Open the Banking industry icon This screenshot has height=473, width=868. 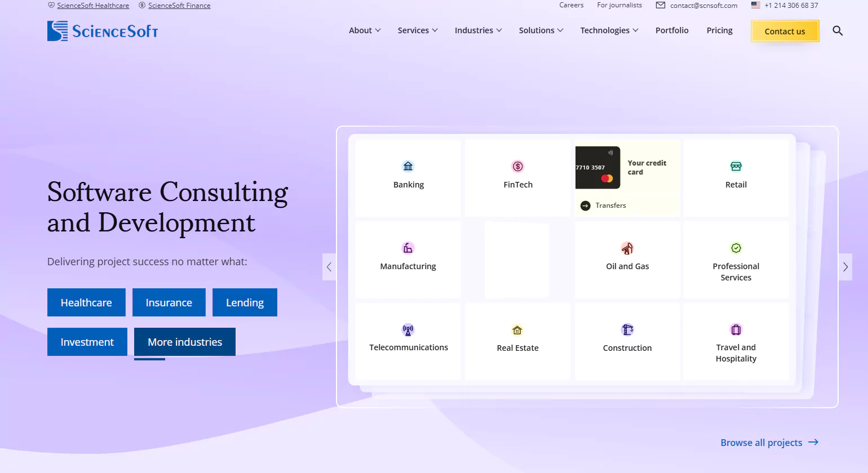(x=408, y=166)
